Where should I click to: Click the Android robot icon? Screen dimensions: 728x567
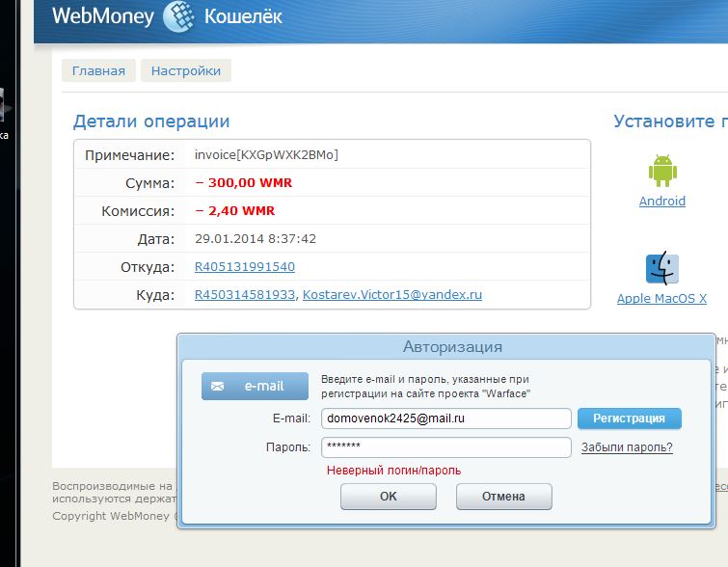tap(662, 171)
